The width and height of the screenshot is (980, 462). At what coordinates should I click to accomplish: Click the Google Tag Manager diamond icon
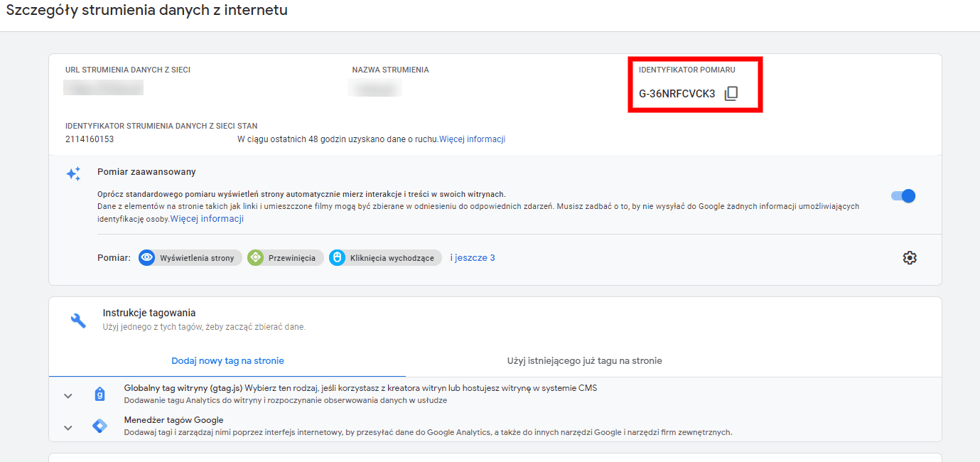tap(100, 426)
